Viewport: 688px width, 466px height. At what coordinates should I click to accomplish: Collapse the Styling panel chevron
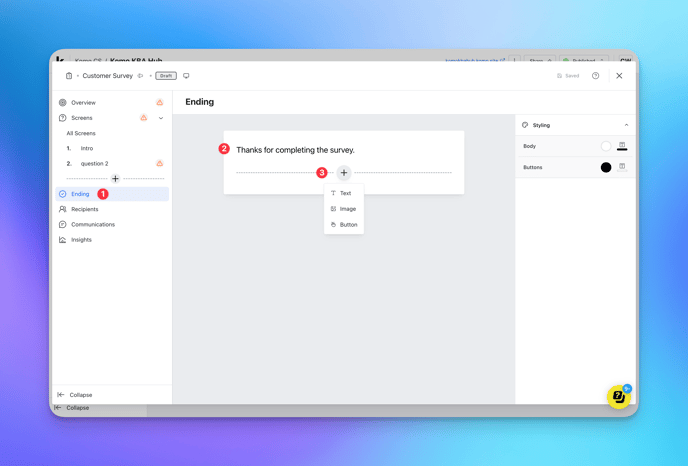click(x=626, y=125)
